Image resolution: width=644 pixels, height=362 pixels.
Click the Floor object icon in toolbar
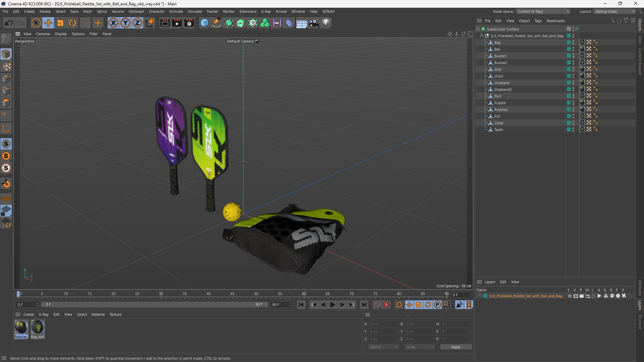[x=301, y=23]
